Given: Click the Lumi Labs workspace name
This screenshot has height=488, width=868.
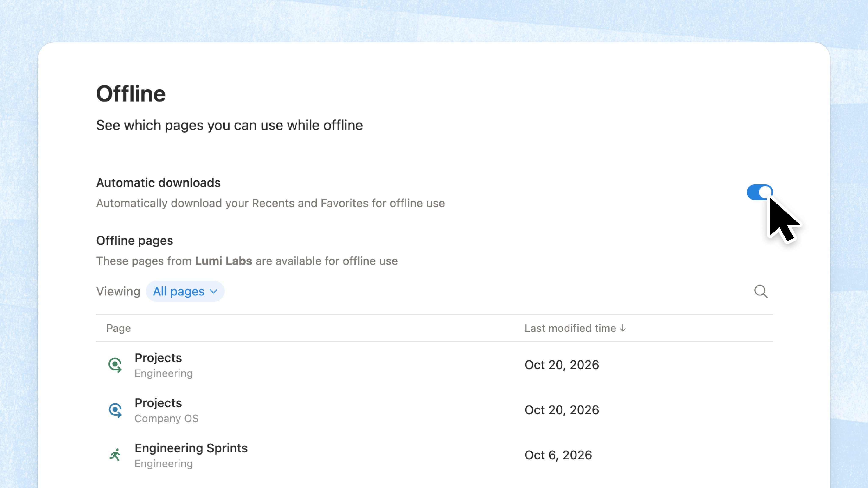Looking at the screenshot, I should [x=223, y=261].
